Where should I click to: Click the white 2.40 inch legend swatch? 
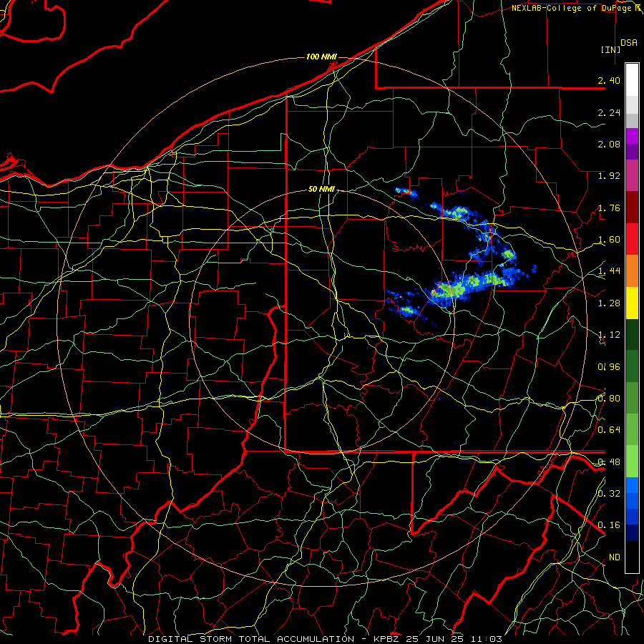[x=632, y=80]
